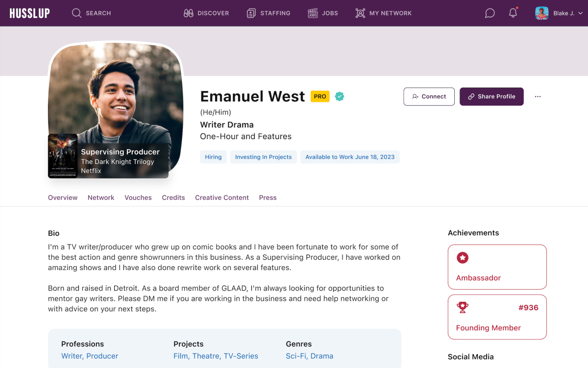Viewport: 588px width, 368px height.
Task: Click the verified checkmark next to Emanuel West
Action: click(x=339, y=97)
